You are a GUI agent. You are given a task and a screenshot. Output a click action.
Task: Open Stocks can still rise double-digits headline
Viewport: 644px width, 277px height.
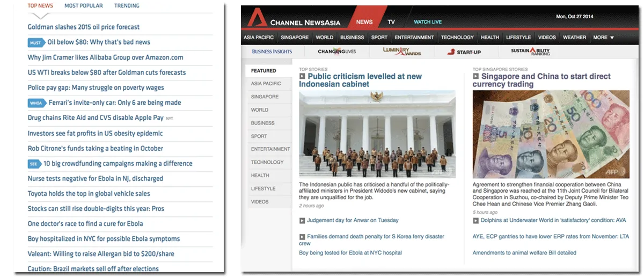coord(96,209)
